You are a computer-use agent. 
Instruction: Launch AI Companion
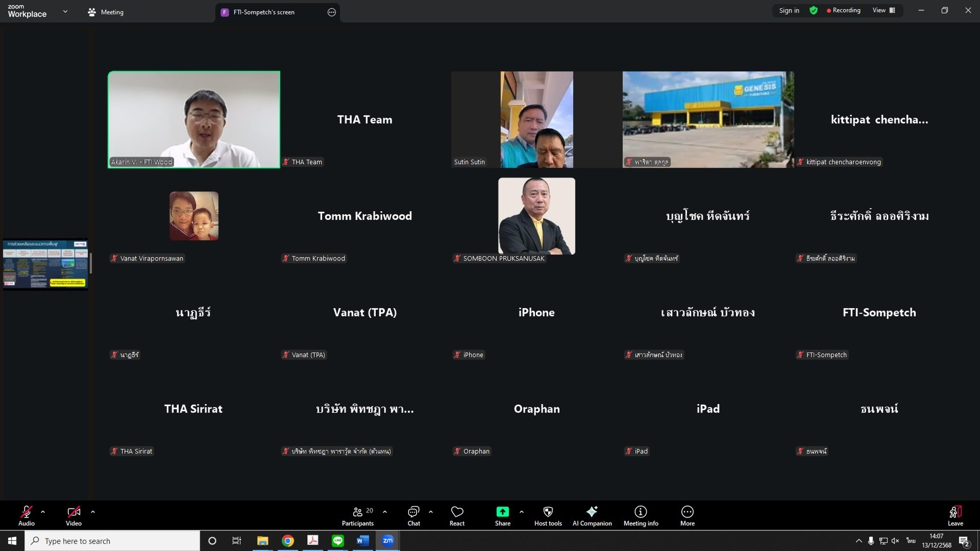tap(592, 515)
